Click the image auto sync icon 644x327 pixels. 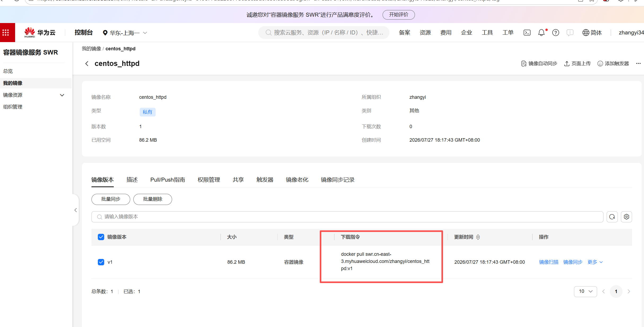pos(524,64)
